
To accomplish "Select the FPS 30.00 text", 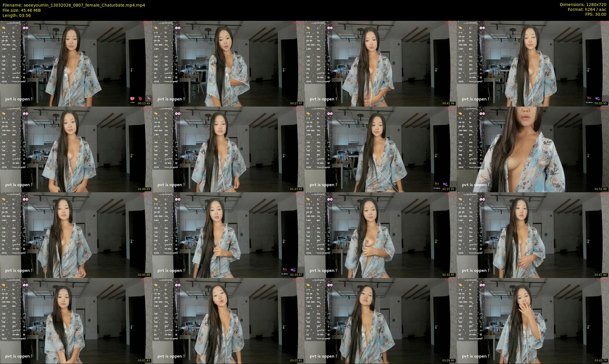I will point(596,14).
